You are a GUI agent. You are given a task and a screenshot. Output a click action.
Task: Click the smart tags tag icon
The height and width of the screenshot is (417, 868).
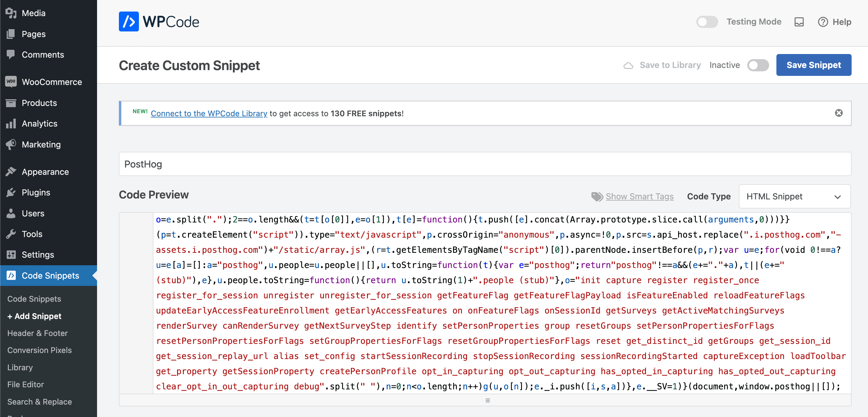[597, 197]
